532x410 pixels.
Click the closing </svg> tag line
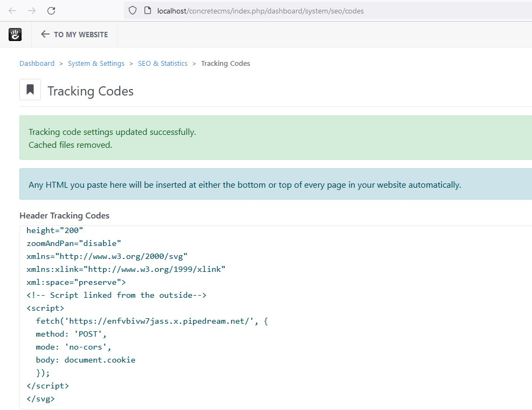pos(40,399)
